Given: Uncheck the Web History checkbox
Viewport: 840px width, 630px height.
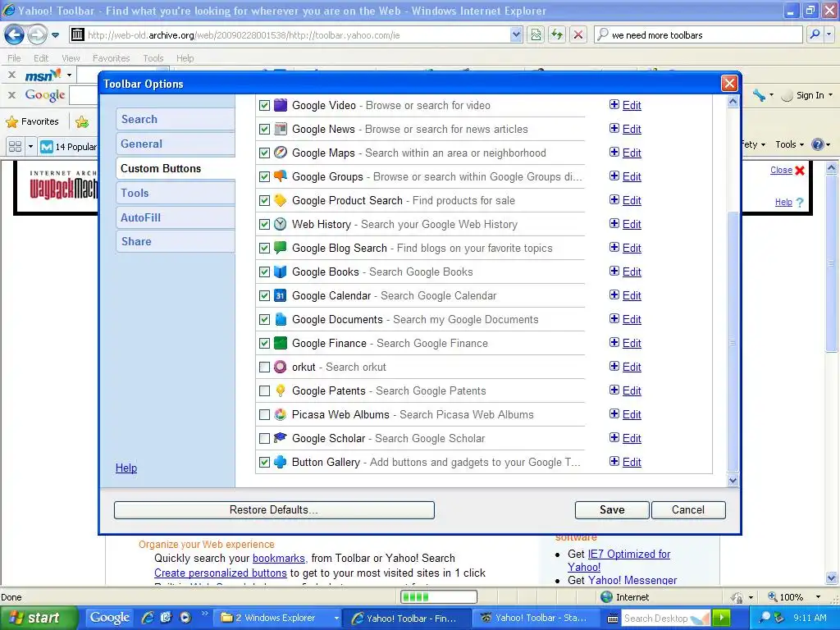Looking at the screenshot, I should pyautogui.click(x=264, y=224).
